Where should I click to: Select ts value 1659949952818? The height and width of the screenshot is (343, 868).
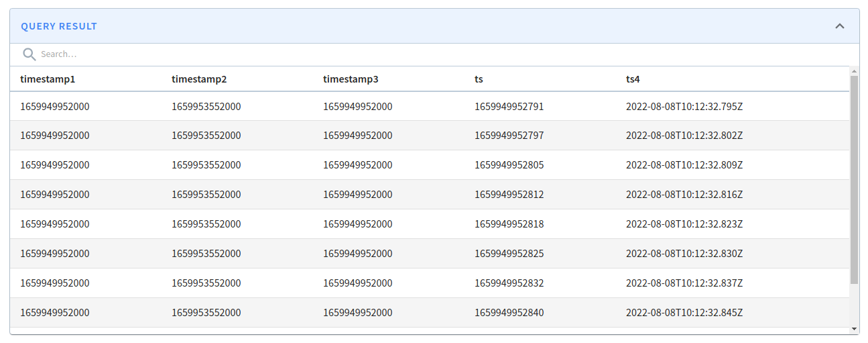click(x=509, y=224)
